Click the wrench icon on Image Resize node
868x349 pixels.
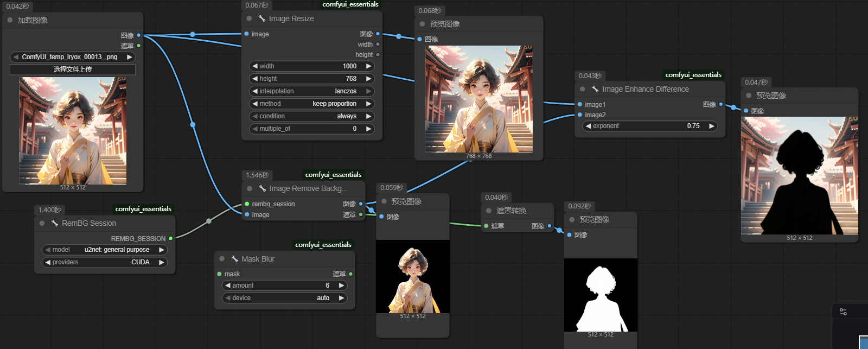point(262,18)
